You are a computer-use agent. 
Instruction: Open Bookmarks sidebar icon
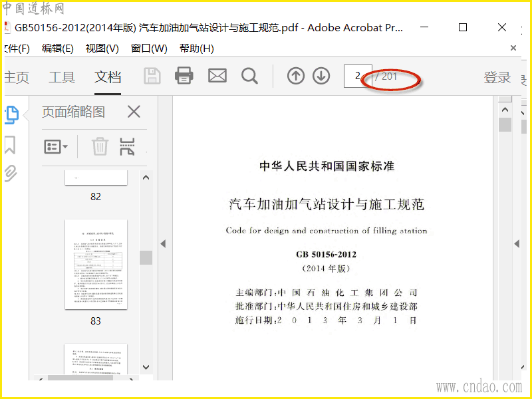(10, 145)
